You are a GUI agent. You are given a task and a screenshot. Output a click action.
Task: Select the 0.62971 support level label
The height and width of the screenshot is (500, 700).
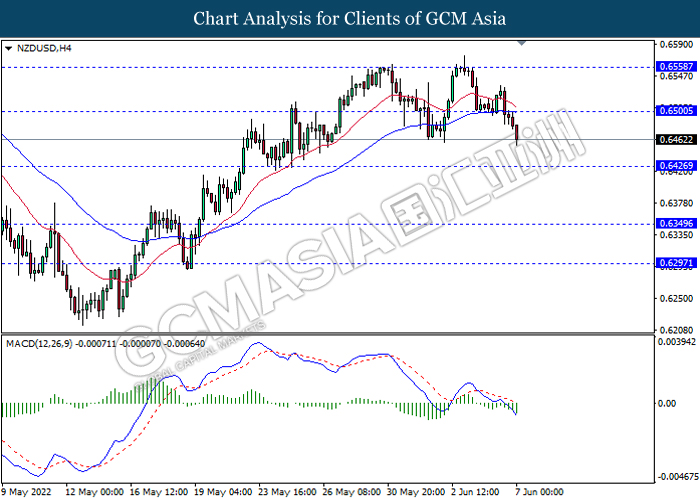[677, 262]
